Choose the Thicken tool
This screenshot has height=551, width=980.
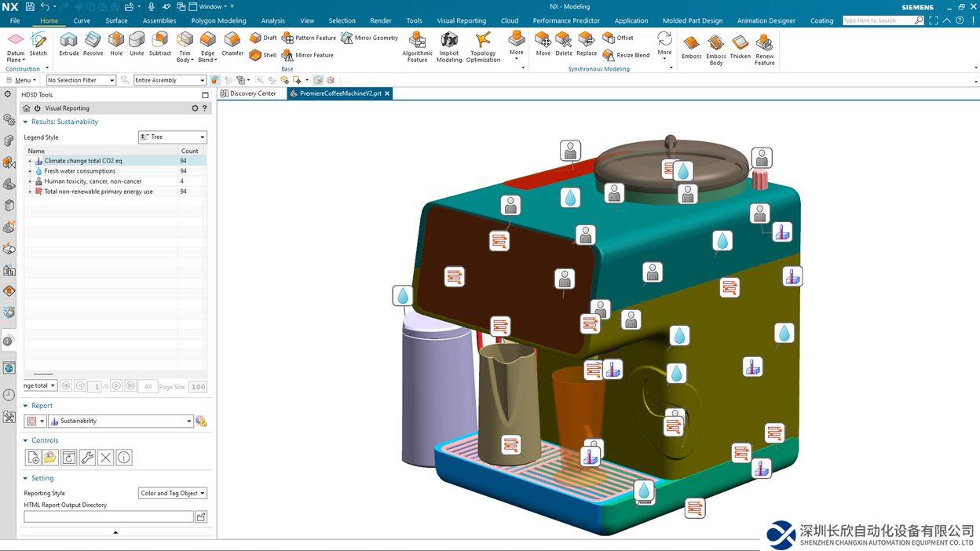tap(740, 46)
